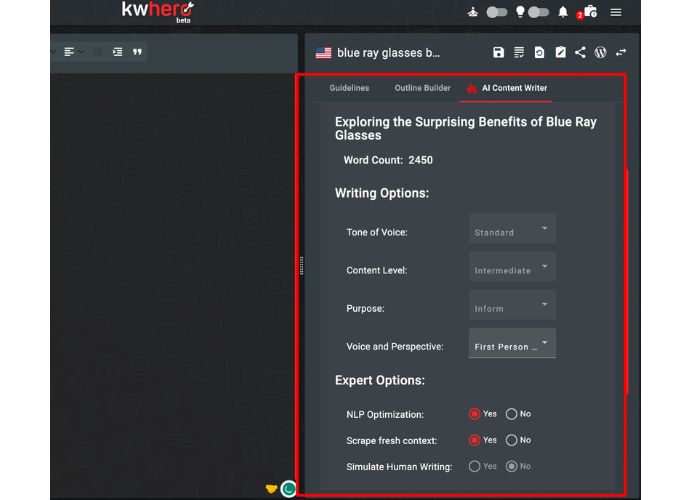Save the document with floppy disk icon
This screenshot has width=700, height=500.
[x=498, y=52]
